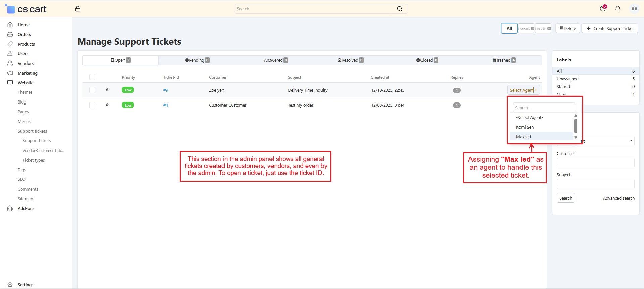Pick Komi Sen in agent dropdown
The height and width of the screenshot is (289, 644).
click(525, 127)
